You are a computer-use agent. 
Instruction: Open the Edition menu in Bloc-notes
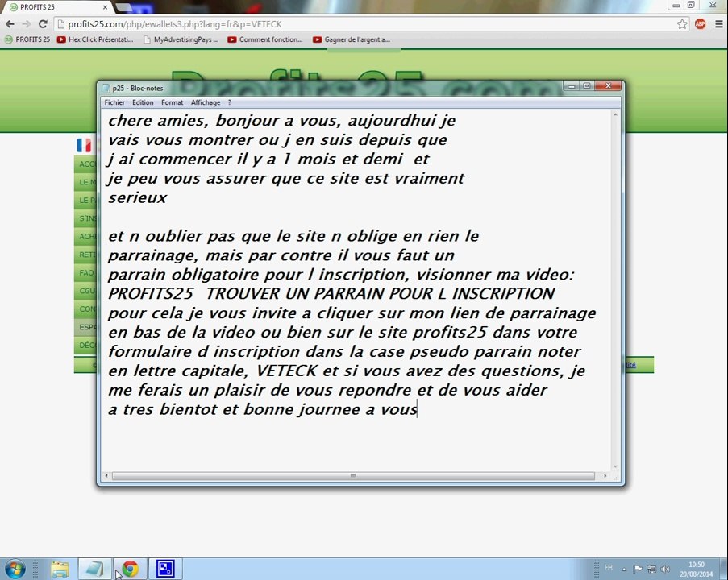143,102
